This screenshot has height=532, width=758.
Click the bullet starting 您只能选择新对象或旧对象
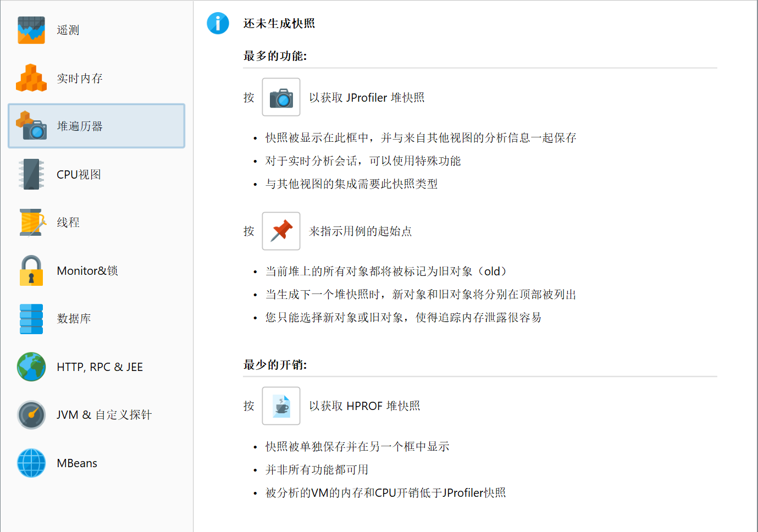click(x=403, y=317)
